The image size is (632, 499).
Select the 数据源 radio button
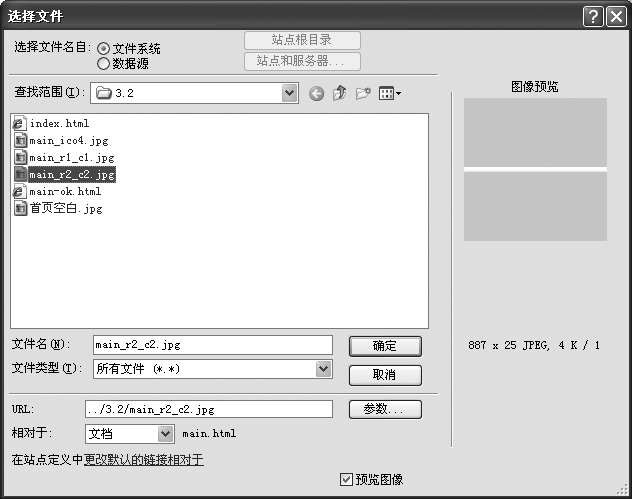(x=103, y=64)
